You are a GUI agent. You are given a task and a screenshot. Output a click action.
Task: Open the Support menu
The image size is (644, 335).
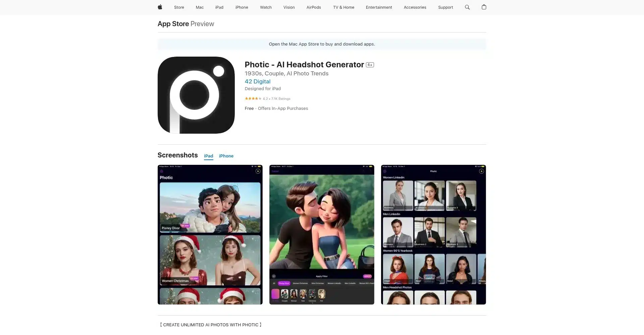pos(445,7)
